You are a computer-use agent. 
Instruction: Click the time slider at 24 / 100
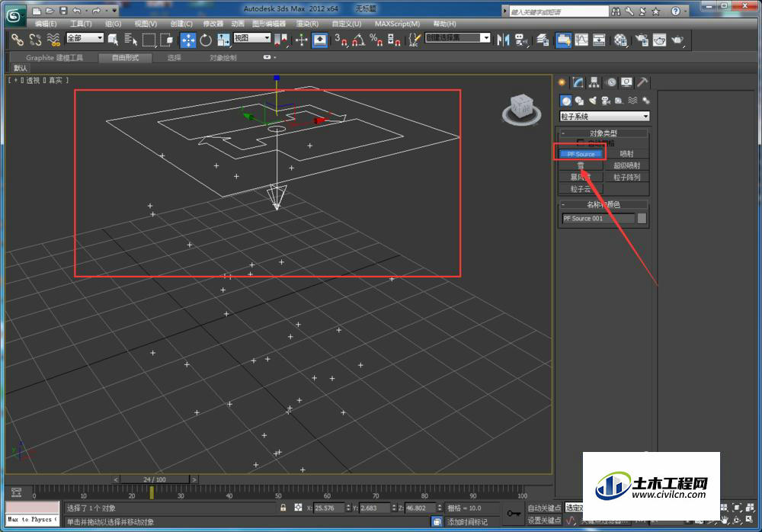[155, 479]
